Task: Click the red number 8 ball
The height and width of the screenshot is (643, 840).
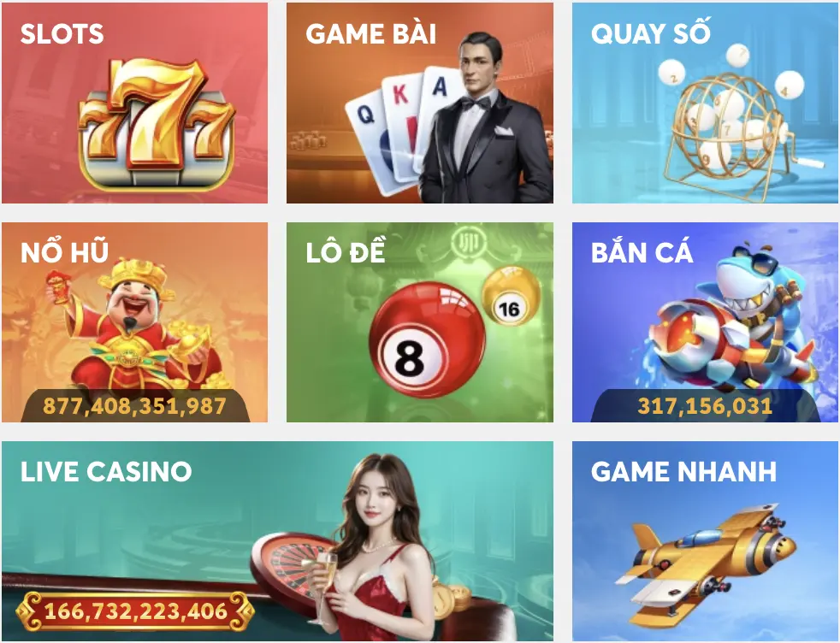Action: click(x=428, y=339)
